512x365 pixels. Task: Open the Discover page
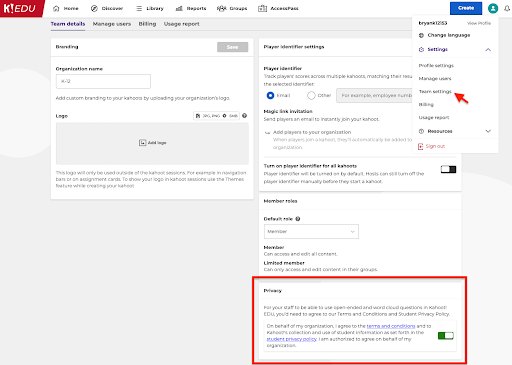(107, 8)
